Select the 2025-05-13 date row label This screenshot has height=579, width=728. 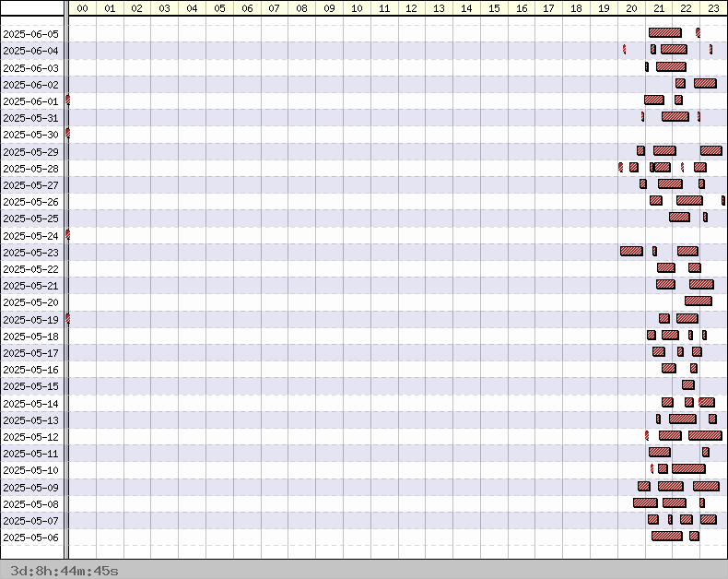pyautogui.click(x=31, y=420)
